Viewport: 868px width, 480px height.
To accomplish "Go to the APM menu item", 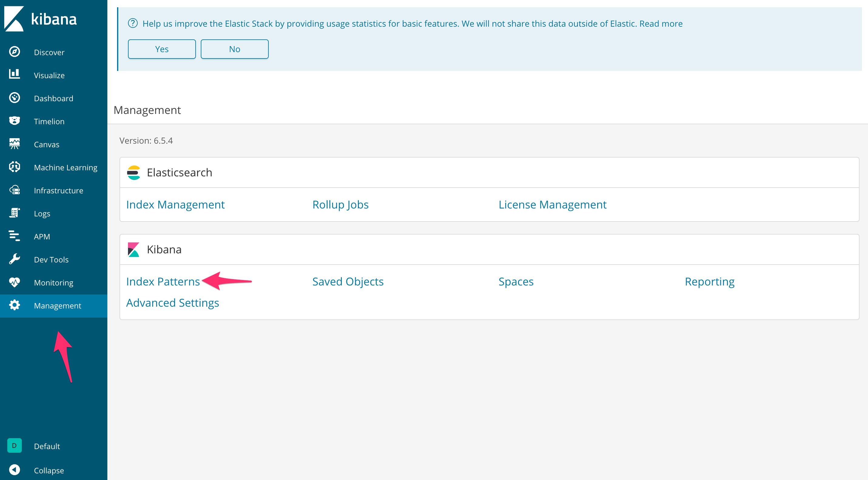I will tap(42, 237).
